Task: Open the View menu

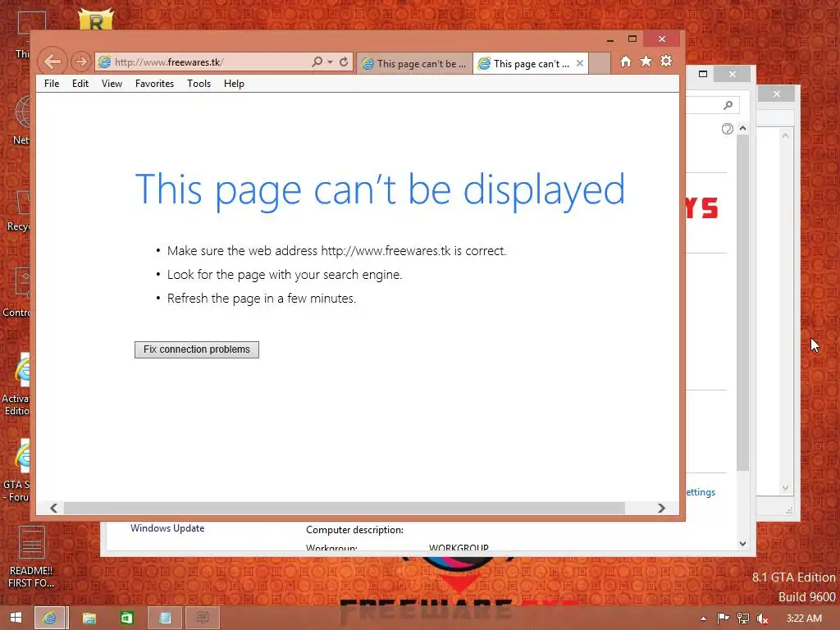Action: 112,84
